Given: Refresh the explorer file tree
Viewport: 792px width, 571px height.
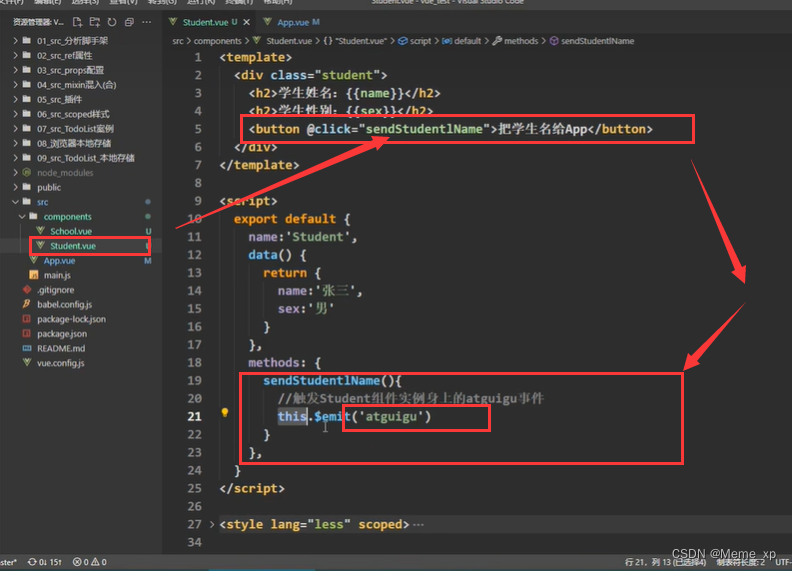Looking at the screenshot, I should tap(112, 22).
